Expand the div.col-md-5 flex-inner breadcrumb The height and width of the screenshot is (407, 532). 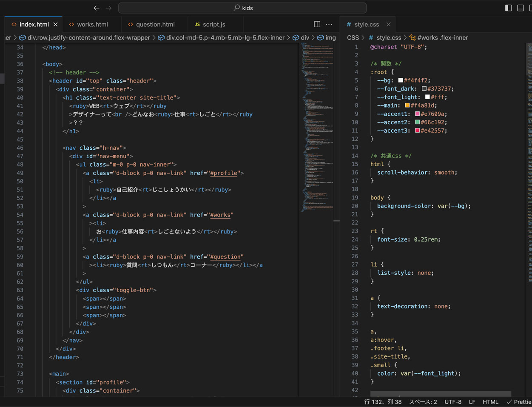pos(225,38)
